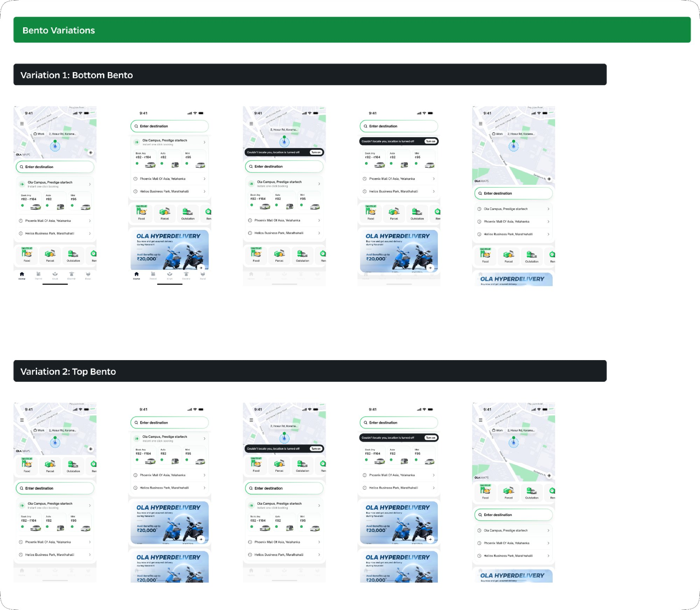Open the Ola Hyperdelivery banner in Variation 1's fifth screen

(513, 280)
